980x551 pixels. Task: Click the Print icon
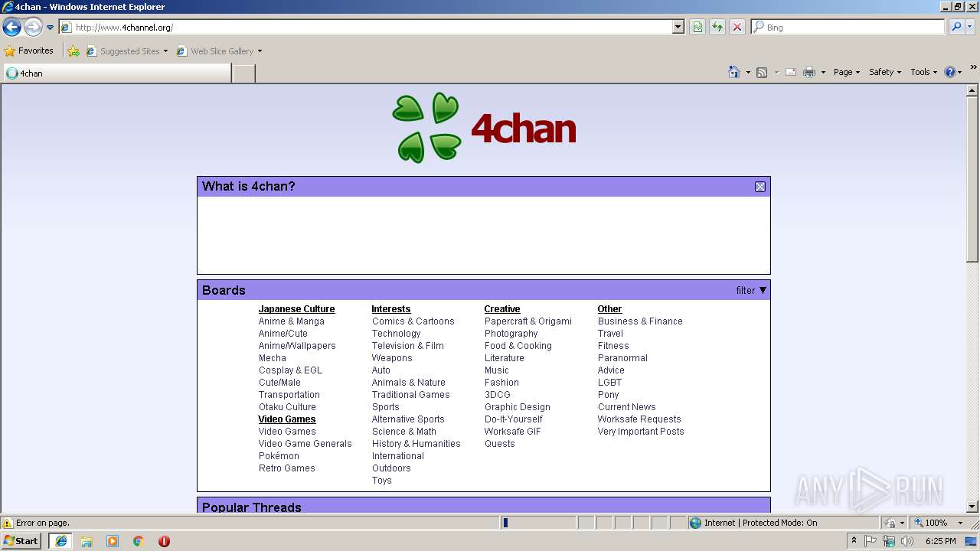coord(809,72)
